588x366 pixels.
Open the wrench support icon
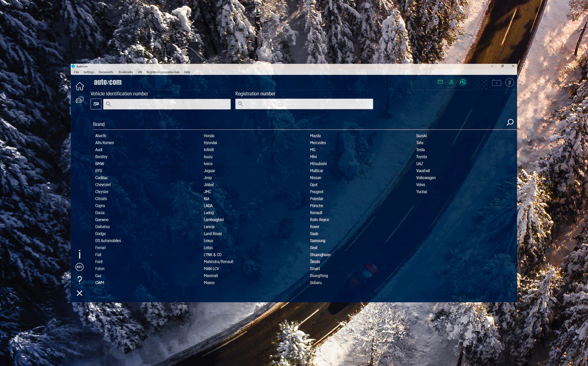463,82
